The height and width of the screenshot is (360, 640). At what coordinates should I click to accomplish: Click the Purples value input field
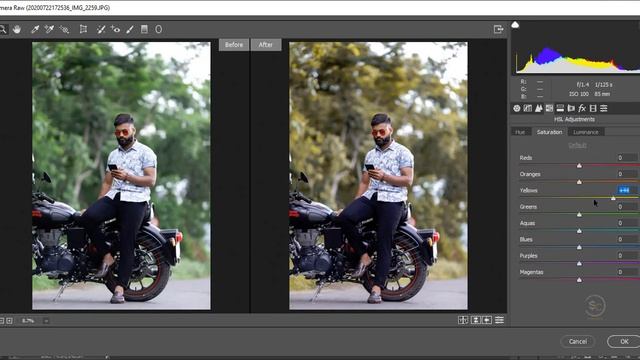click(x=627, y=256)
